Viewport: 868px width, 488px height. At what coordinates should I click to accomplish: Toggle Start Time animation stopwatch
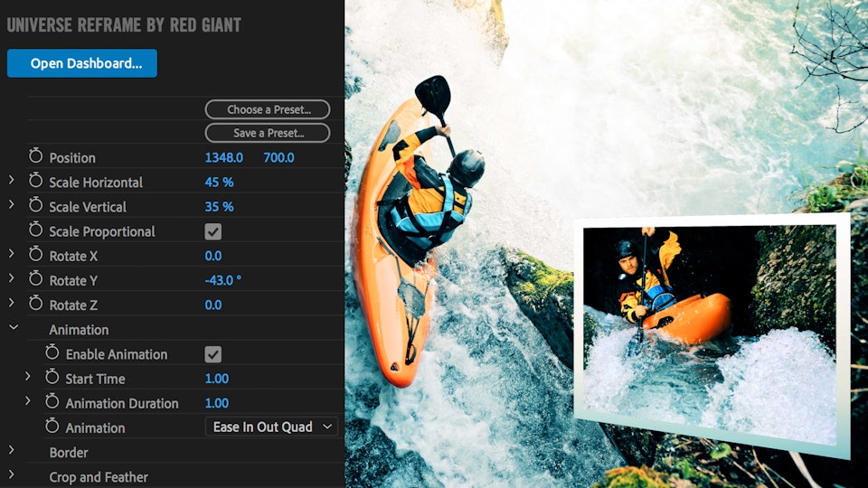tap(52, 378)
